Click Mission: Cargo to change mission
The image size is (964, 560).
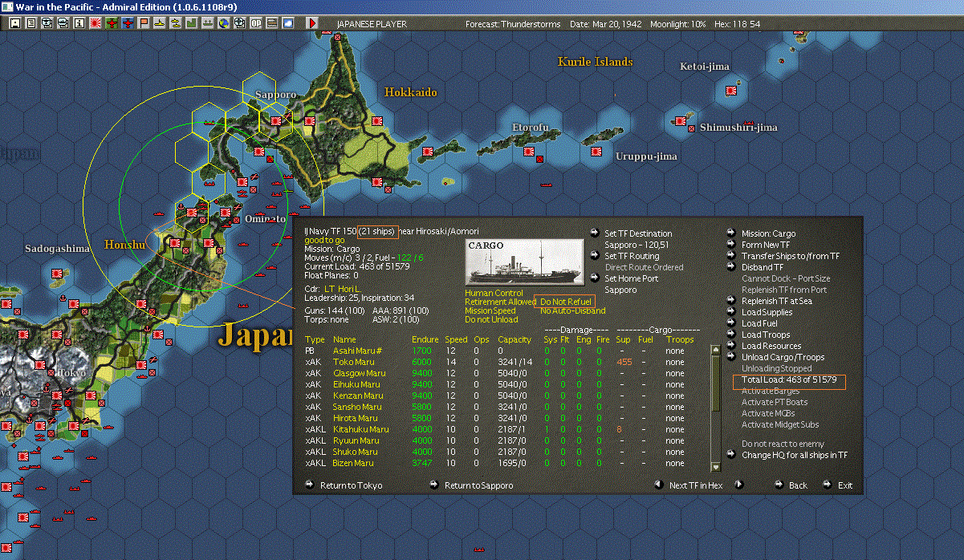(x=768, y=233)
